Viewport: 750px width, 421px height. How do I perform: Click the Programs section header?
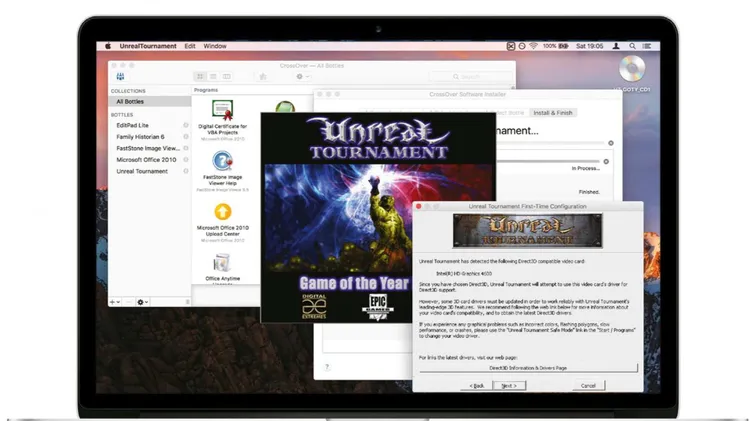[x=206, y=90]
